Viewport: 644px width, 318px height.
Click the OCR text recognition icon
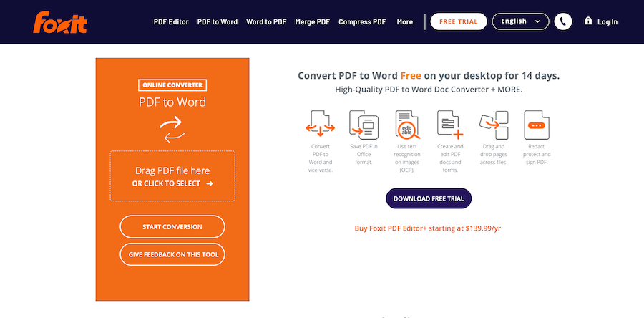pos(406,125)
